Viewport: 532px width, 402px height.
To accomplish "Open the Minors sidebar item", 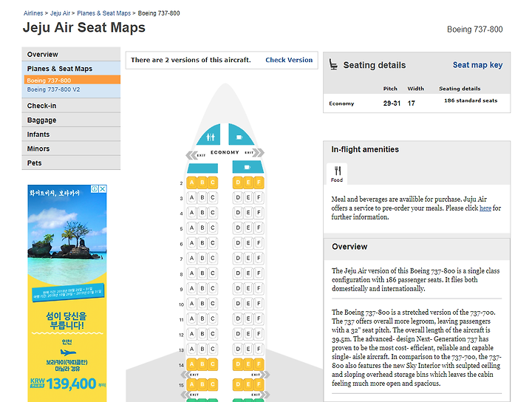I will tap(71, 149).
